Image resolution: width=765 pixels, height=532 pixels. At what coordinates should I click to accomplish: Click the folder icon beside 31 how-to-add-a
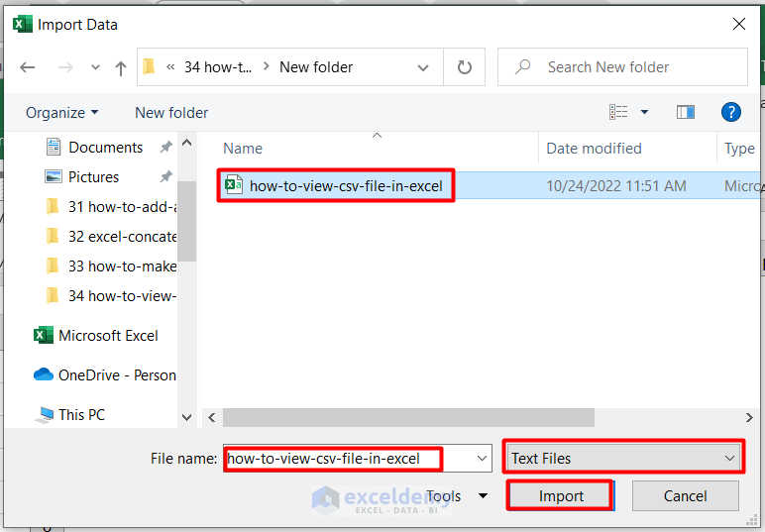pyautogui.click(x=53, y=207)
